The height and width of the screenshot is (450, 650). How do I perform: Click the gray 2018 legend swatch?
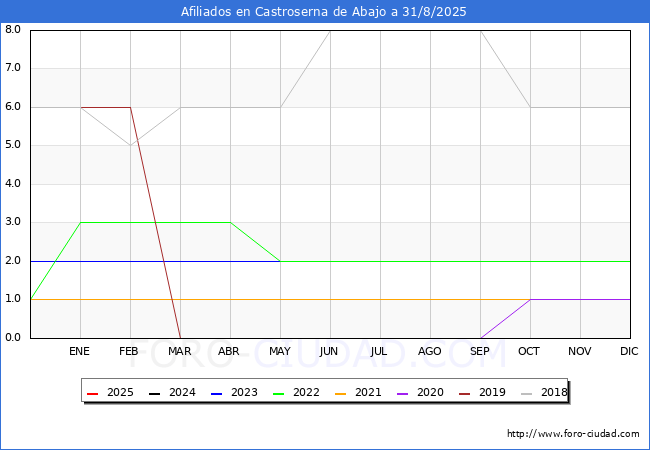point(526,393)
